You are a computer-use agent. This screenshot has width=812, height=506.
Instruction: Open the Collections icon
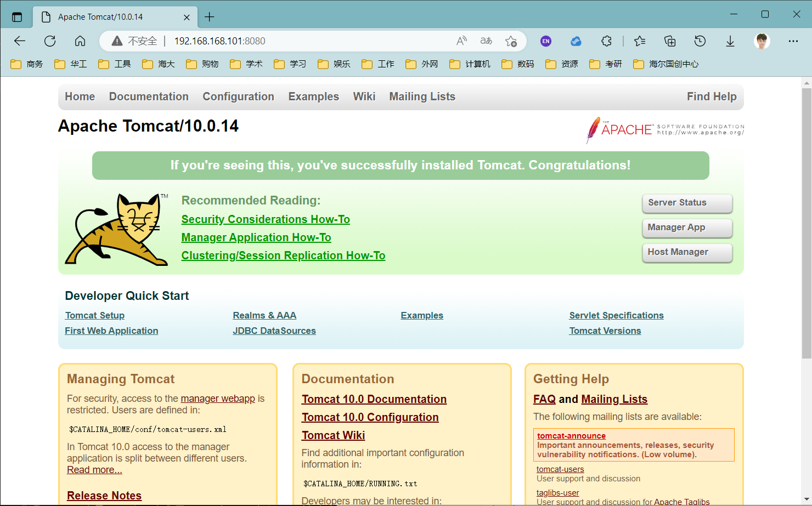pyautogui.click(x=670, y=41)
